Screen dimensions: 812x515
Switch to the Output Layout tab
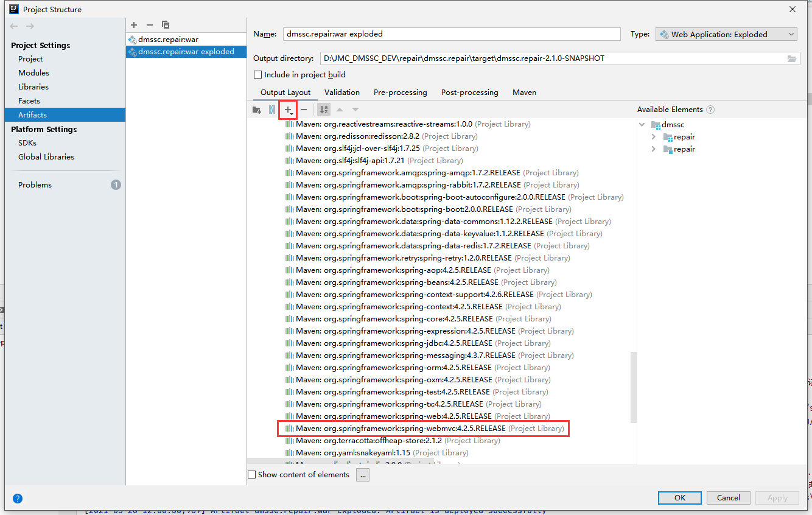tap(285, 93)
